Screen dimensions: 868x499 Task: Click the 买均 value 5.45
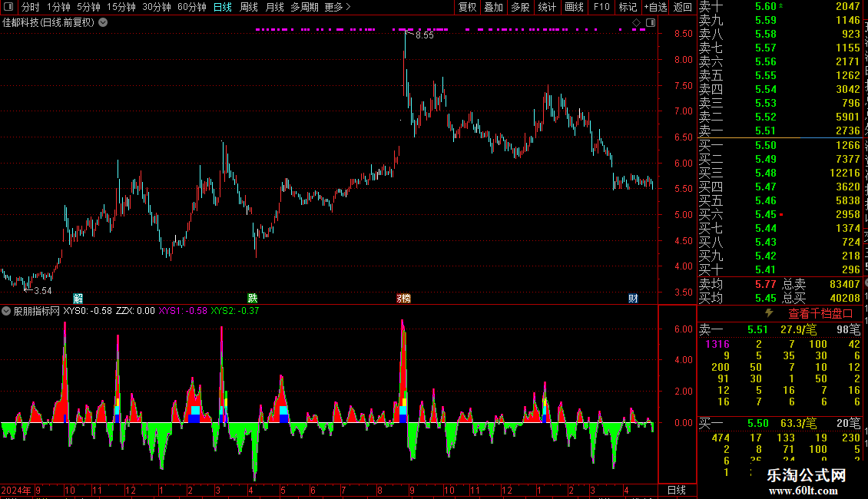(766, 298)
